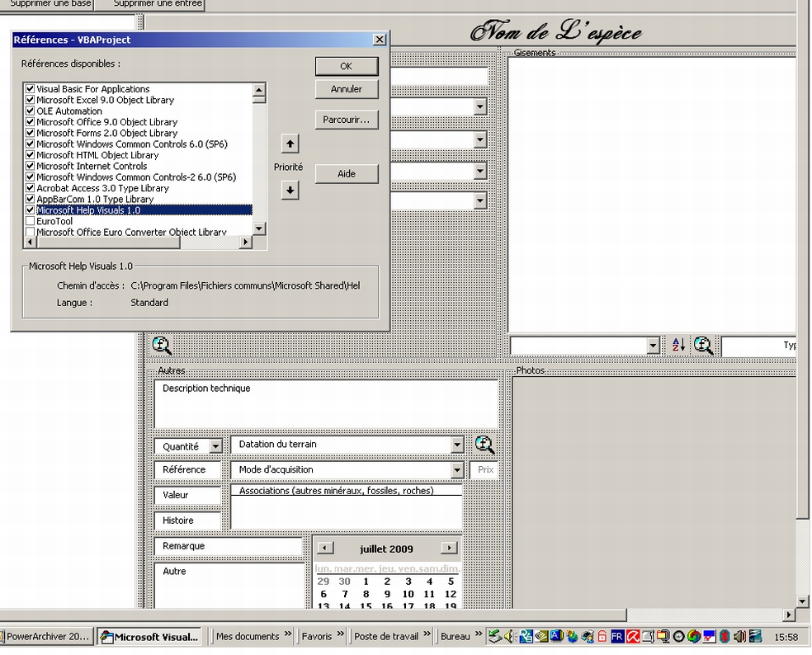Click the NVIDIA tray icon
The height and width of the screenshot is (655, 812).
(541, 636)
